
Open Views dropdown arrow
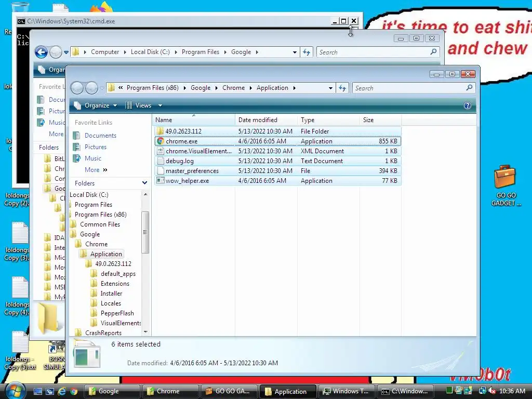160,105
